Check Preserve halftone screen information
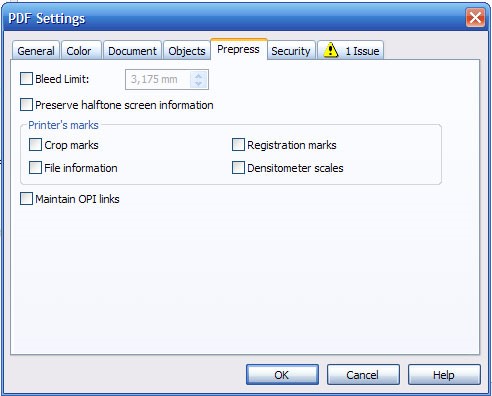 point(26,105)
